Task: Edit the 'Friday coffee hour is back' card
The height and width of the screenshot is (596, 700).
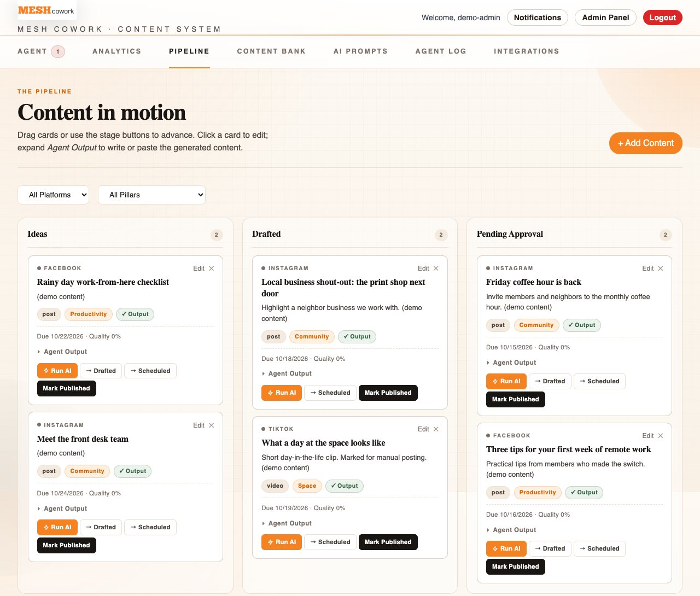Action: coord(647,268)
